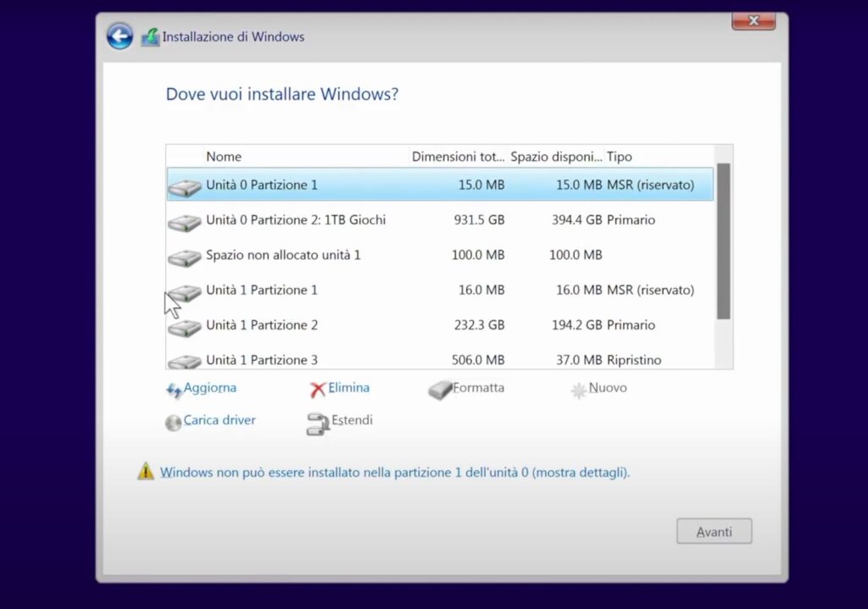Viewport: 868px width, 609px height.
Task: Click the yellow warning triangle icon
Action: pos(146,471)
